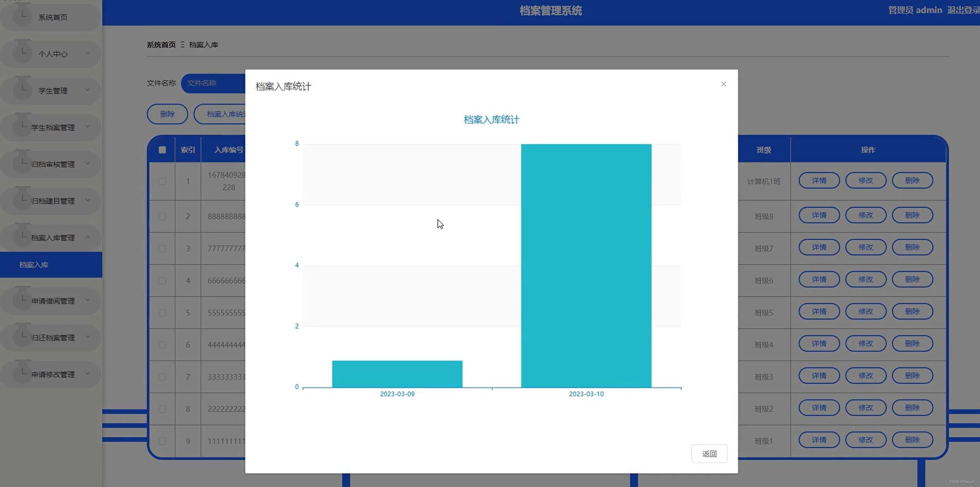Collapse the 档案入库管理 menu chevron
This screenshot has height=487, width=980.
tap(88, 237)
